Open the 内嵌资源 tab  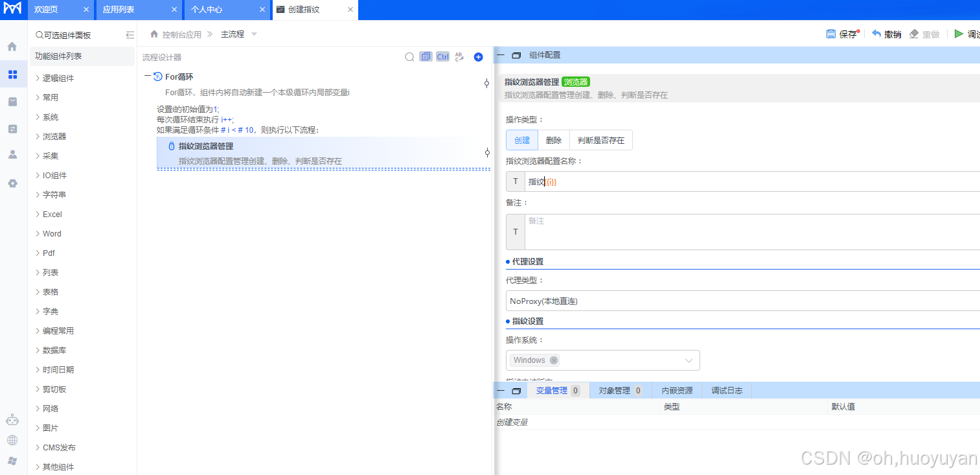pyautogui.click(x=677, y=391)
